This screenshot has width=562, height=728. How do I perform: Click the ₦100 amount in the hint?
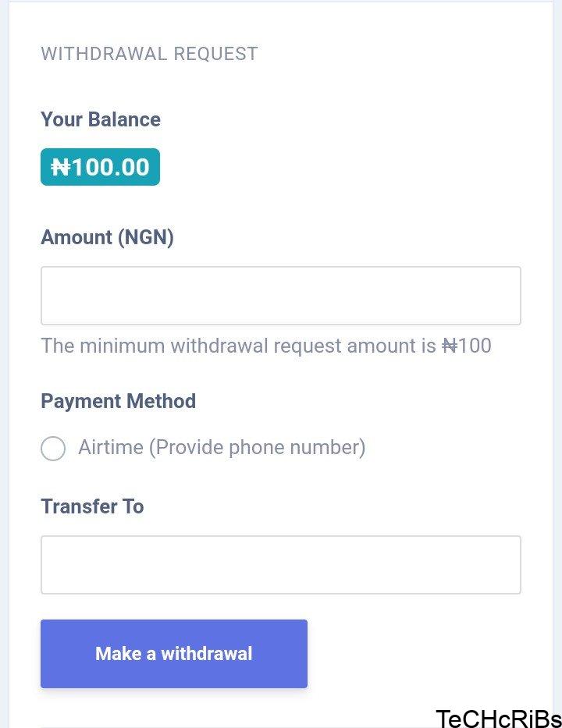pyautogui.click(x=466, y=346)
